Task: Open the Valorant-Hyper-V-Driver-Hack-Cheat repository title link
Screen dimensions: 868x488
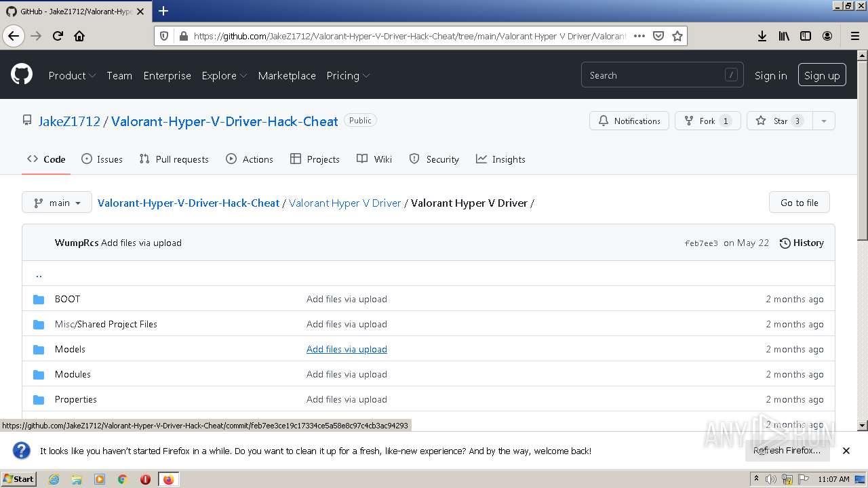Action: click(224, 121)
